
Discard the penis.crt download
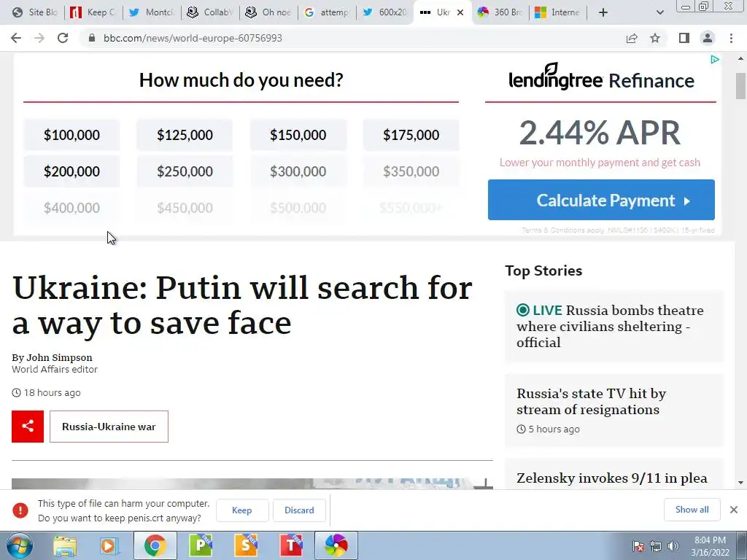[x=299, y=510]
